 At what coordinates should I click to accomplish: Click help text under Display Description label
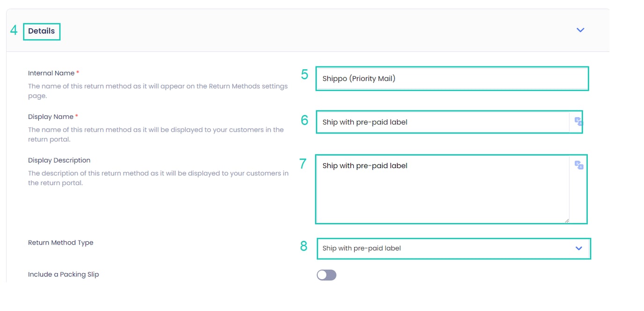tap(158, 178)
